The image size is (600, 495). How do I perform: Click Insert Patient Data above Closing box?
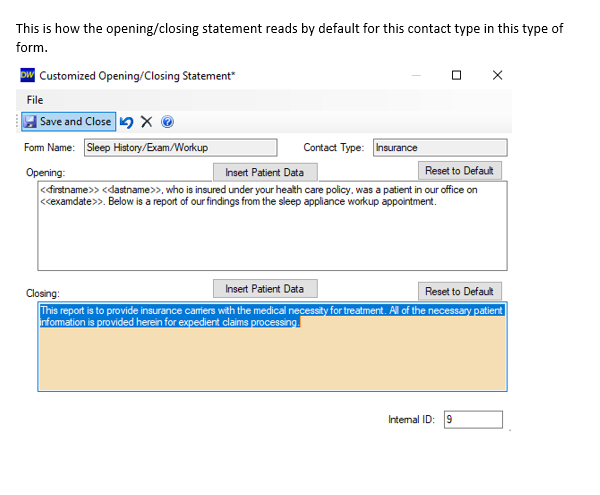click(x=265, y=288)
